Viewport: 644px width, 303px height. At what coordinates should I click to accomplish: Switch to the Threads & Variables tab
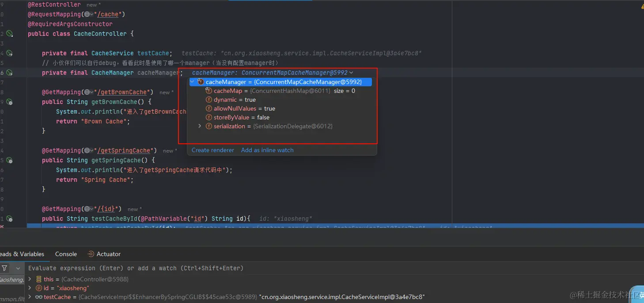coord(22,254)
